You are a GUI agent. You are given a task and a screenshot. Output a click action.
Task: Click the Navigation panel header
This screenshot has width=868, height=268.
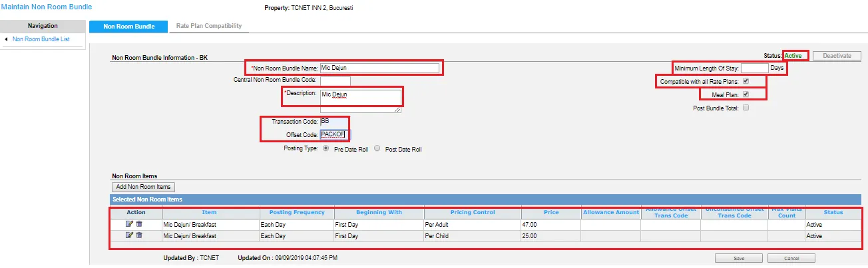43,26
